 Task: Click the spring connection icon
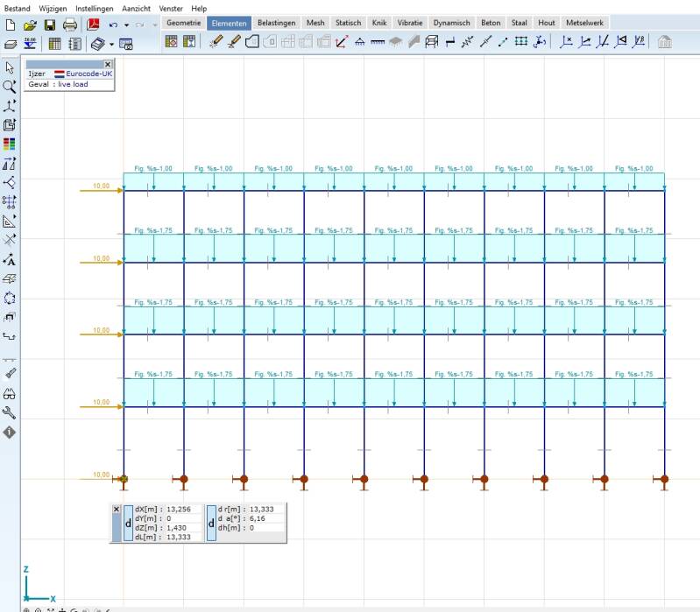(468, 42)
